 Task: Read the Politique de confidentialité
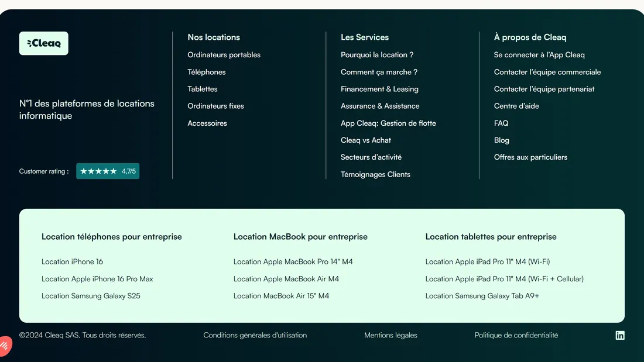(516, 335)
